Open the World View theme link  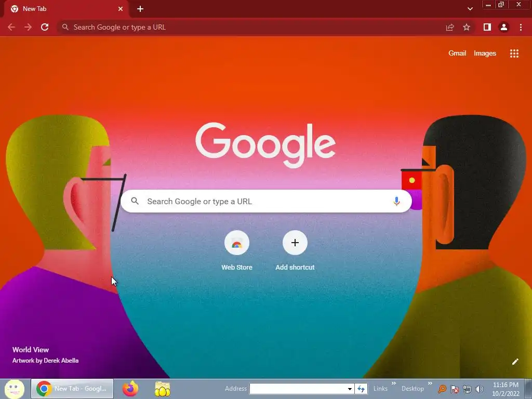tap(31, 350)
